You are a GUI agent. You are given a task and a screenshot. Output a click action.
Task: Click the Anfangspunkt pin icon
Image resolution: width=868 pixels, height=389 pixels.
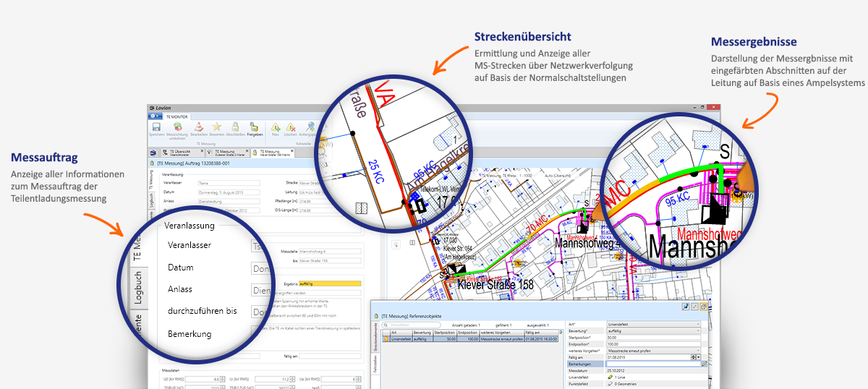[311, 127]
